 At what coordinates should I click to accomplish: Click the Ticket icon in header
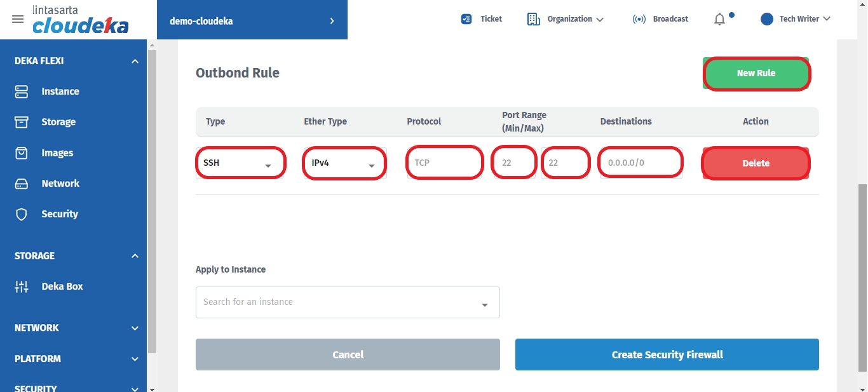point(466,19)
